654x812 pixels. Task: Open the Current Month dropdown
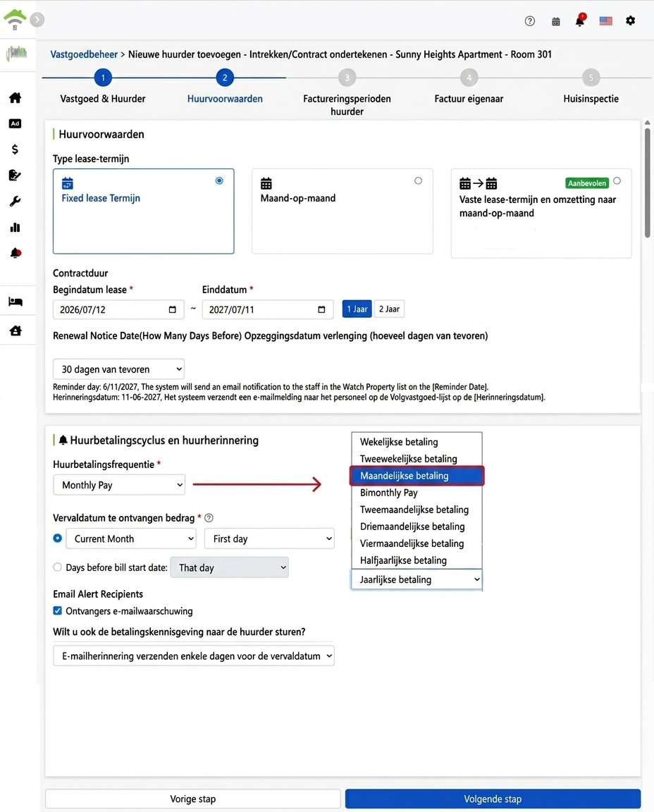point(131,539)
